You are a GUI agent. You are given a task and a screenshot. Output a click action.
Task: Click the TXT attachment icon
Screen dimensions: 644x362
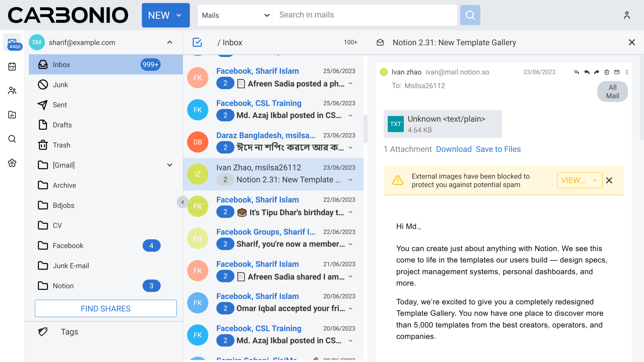click(395, 124)
